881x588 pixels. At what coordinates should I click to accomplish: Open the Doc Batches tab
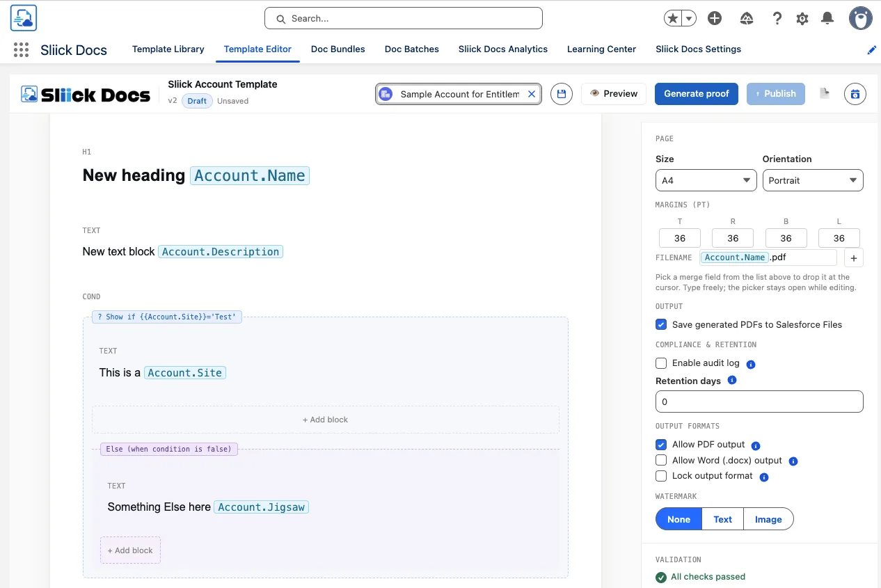(x=412, y=49)
